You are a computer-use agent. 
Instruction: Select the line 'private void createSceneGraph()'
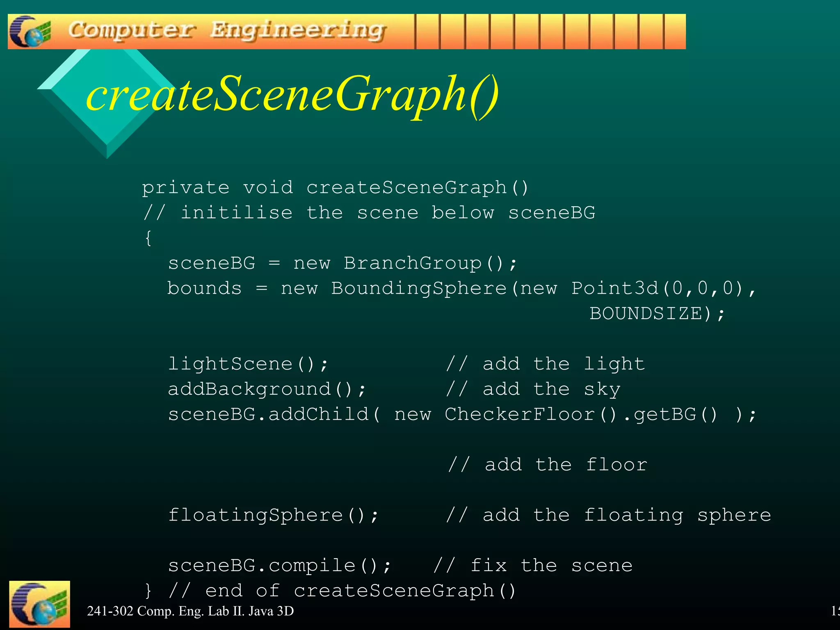point(336,188)
